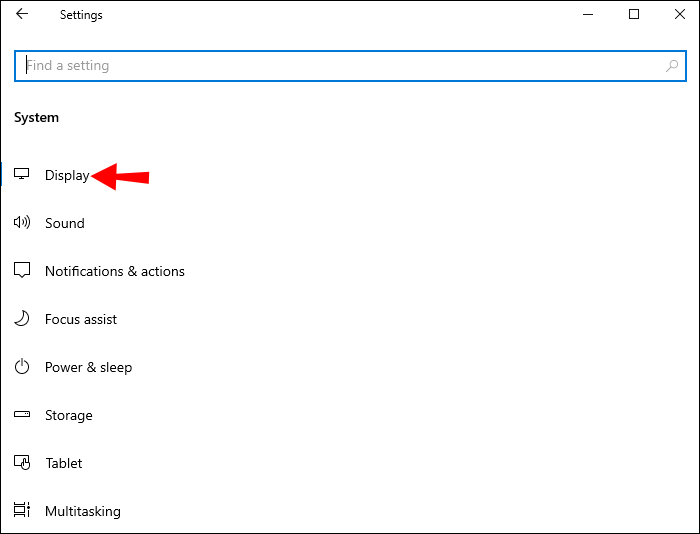The image size is (700, 534).
Task: Open Focus assist settings
Action: pos(81,319)
